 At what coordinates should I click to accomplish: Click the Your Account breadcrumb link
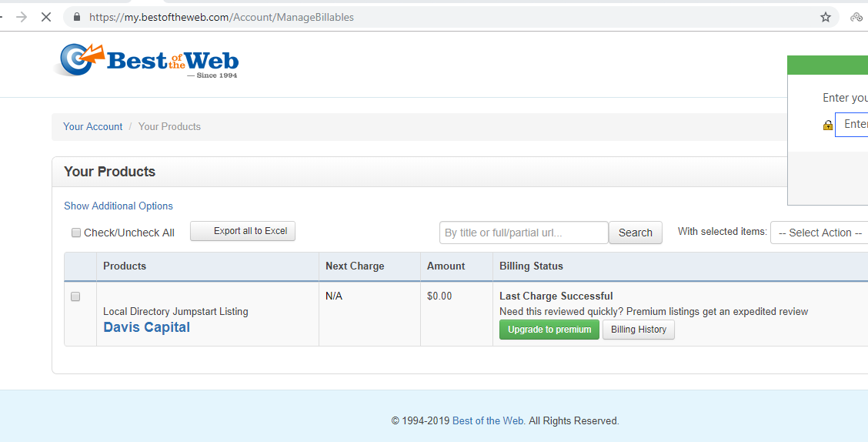pos(92,127)
